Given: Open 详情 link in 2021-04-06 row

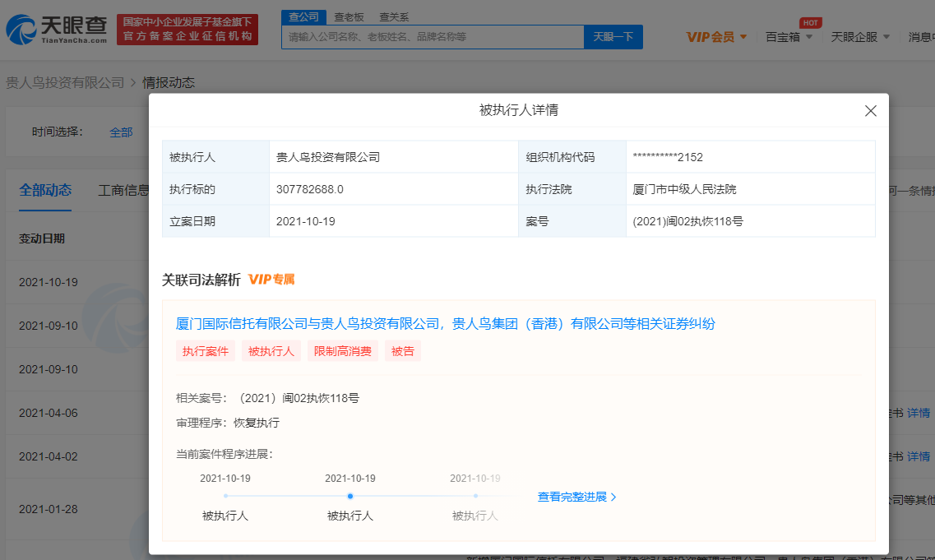Looking at the screenshot, I should click(919, 413).
